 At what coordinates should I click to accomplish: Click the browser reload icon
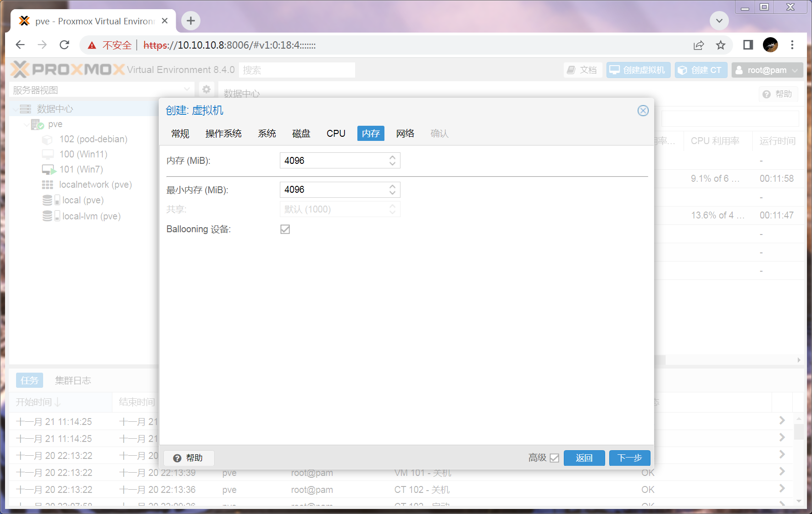click(x=65, y=45)
